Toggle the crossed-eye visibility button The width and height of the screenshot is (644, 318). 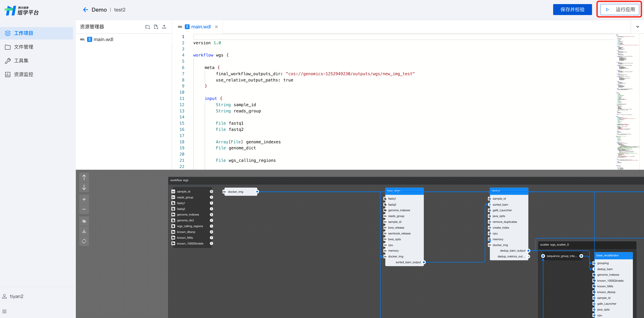coord(84,221)
